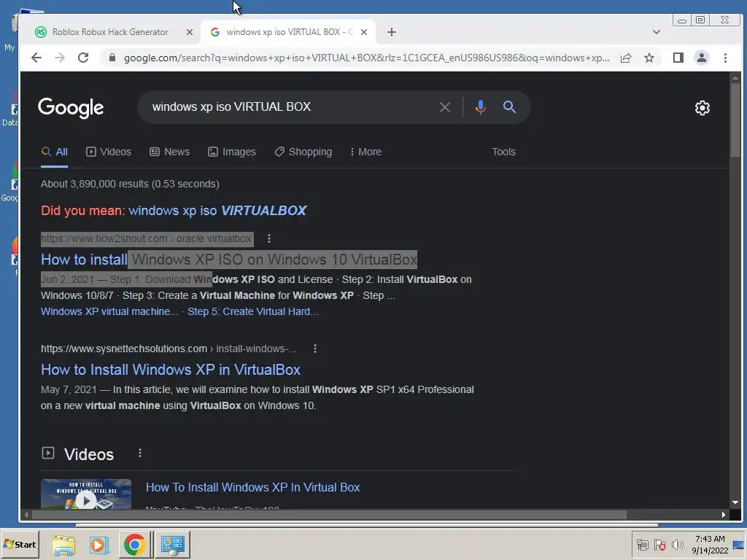The width and height of the screenshot is (747, 560).
Task: Open the Videos section options menu
Action: tap(139, 454)
